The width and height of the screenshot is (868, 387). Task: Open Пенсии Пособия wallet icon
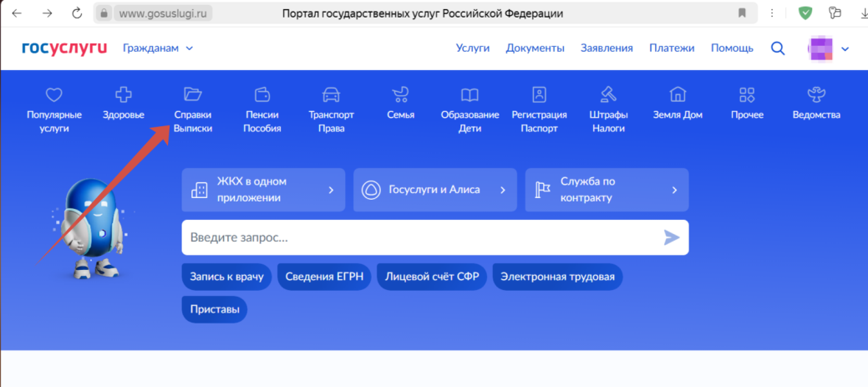click(262, 94)
